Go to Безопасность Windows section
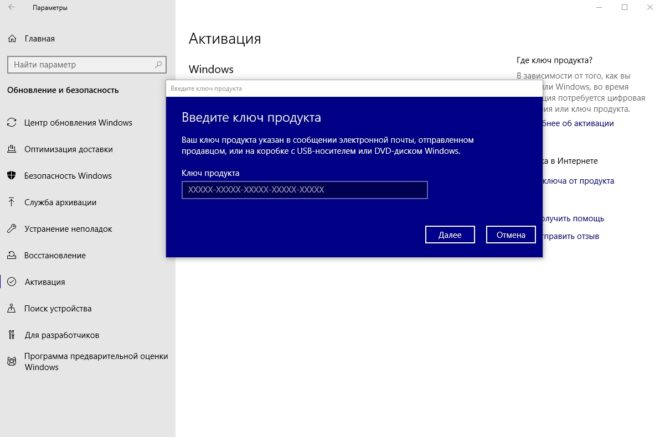The height and width of the screenshot is (437, 660). [x=68, y=176]
